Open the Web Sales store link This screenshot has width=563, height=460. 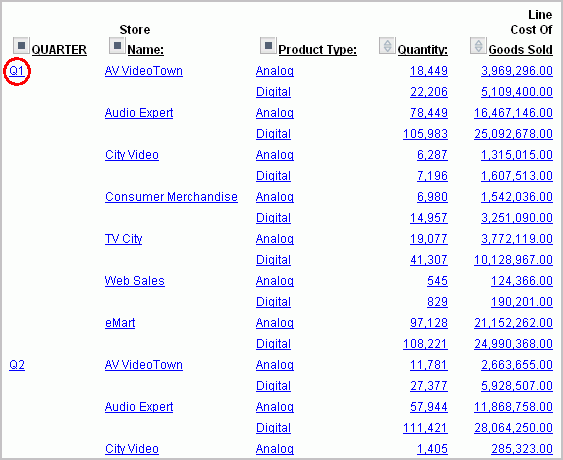tap(135, 281)
